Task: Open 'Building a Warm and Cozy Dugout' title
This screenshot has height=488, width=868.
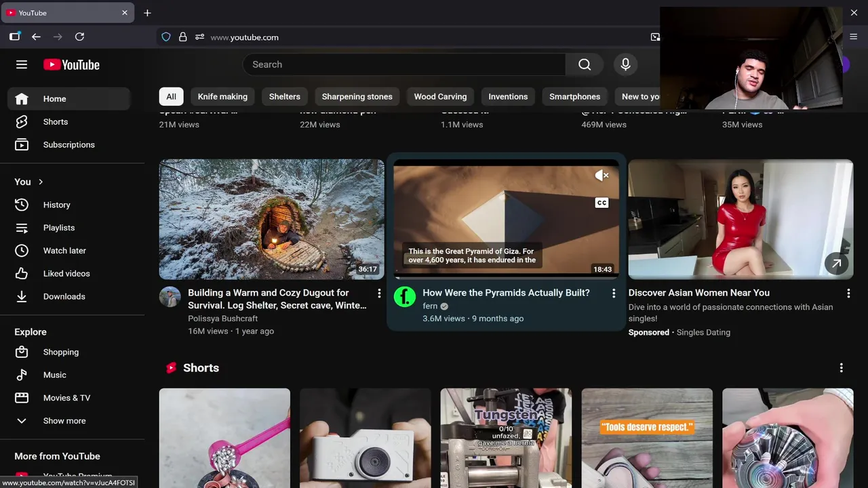Action: 277,299
